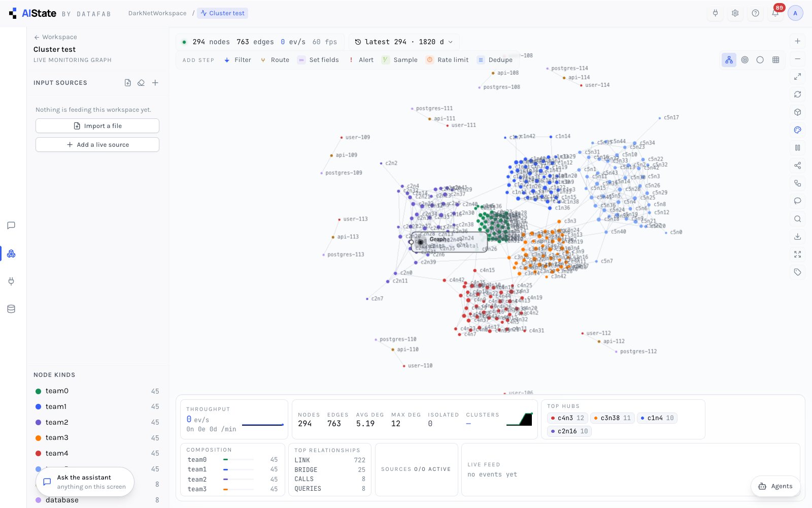Select grid layout mode
Screen dimensions: 812x508
click(x=775, y=60)
